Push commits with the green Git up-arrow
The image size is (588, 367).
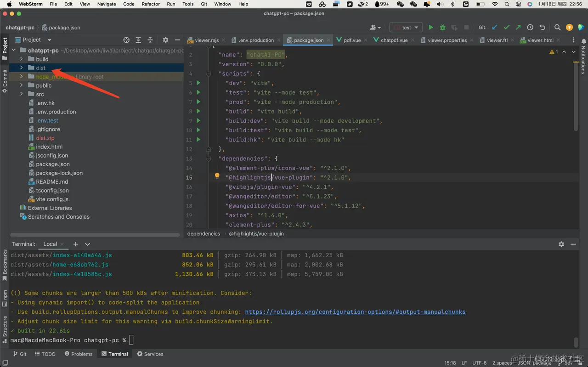tap(518, 28)
